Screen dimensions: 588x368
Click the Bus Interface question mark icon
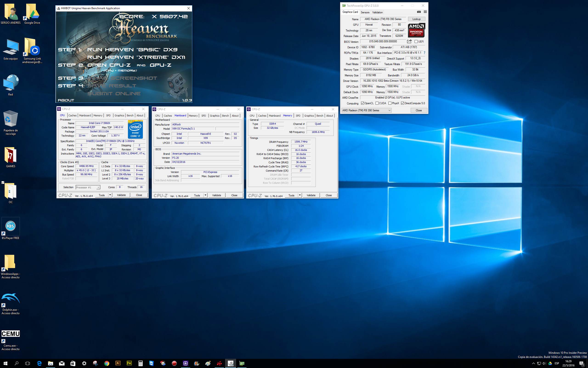pyautogui.click(x=424, y=53)
